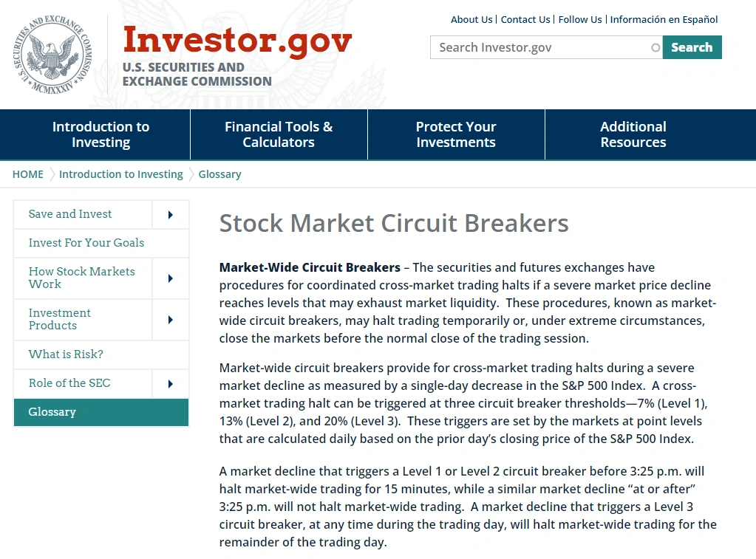Go to HOME in the breadcrumb
The width and height of the screenshot is (756, 559).
click(x=28, y=174)
